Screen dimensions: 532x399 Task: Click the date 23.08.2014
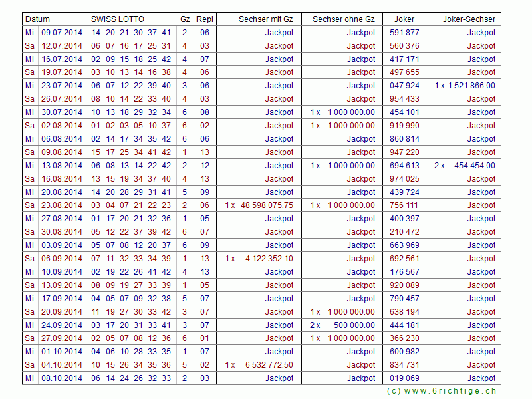tap(62, 205)
